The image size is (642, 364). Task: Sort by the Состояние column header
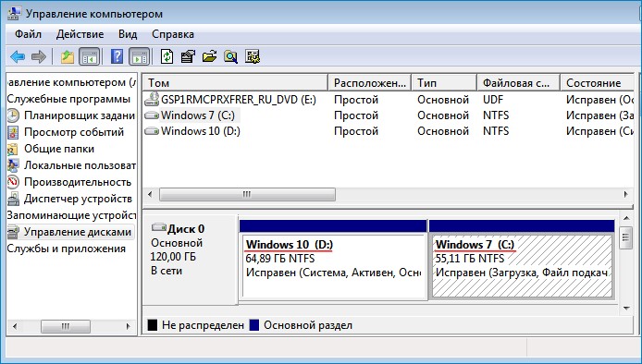click(597, 82)
